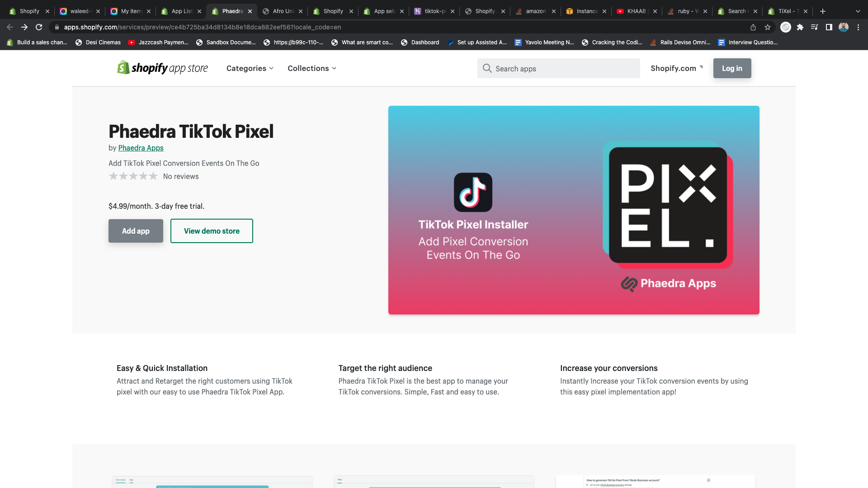Toggle the browser side panel icon
Screen dimensions: 868x488
829,27
